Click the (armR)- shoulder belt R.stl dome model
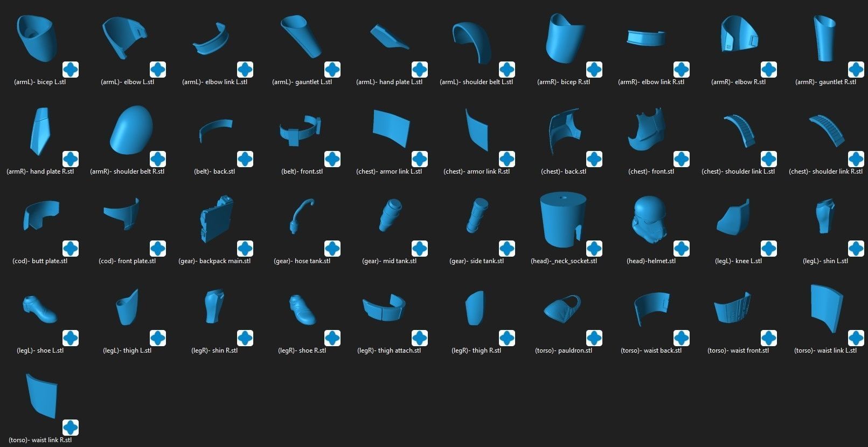The height and width of the screenshot is (447, 868). pyautogui.click(x=131, y=130)
